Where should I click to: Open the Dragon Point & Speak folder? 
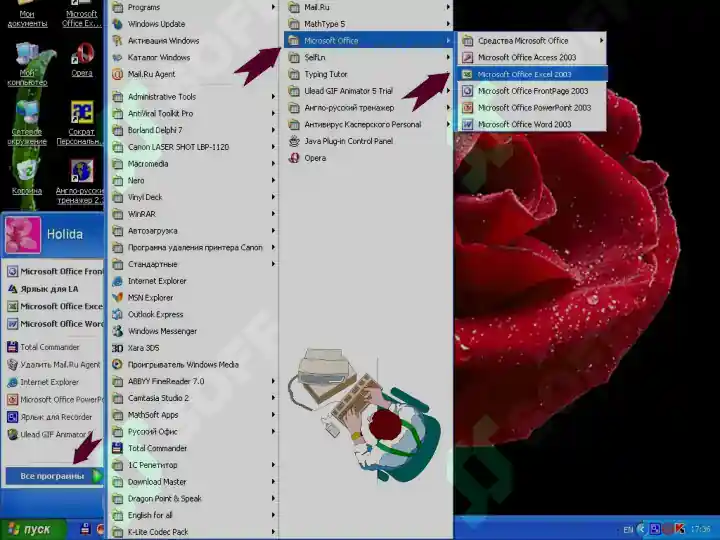(x=194, y=498)
